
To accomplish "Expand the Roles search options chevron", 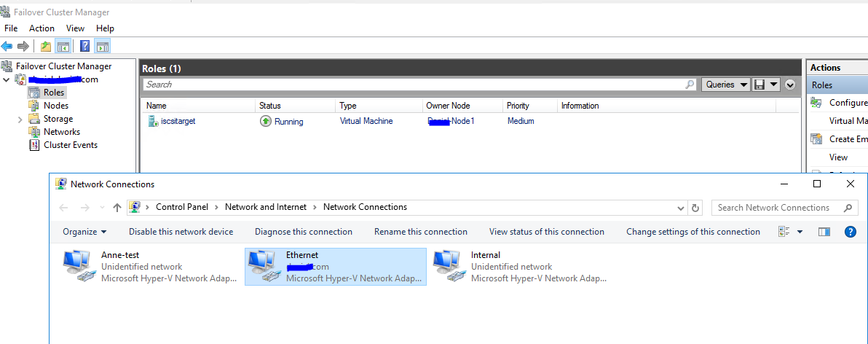I will pos(790,85).
